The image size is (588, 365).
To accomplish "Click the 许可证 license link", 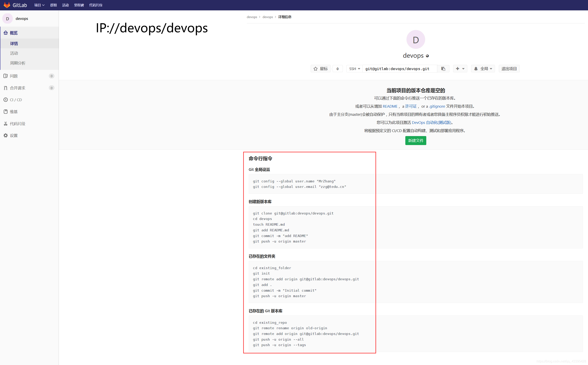I will coord(411,106).
